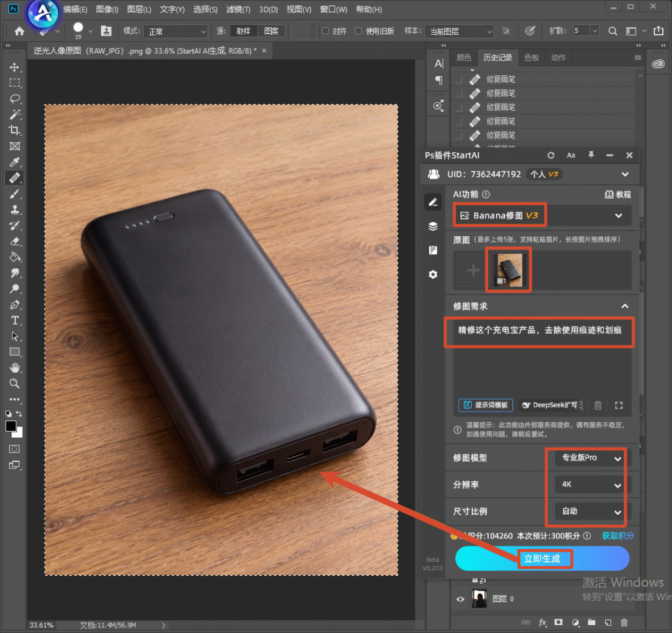Image resolution: width=672 pixels, height=633 pixels.
Task: Toggle visibility of 图层 0
Action: 460,599
